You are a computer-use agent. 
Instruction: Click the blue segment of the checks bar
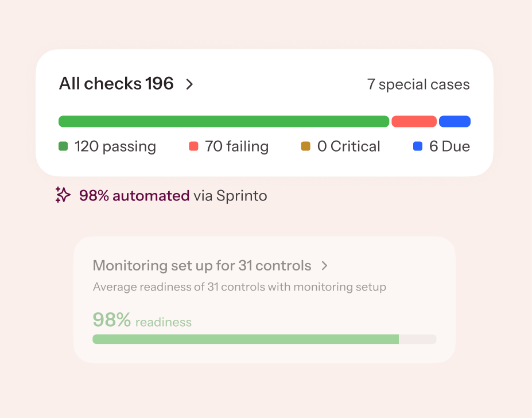point(455,121)
